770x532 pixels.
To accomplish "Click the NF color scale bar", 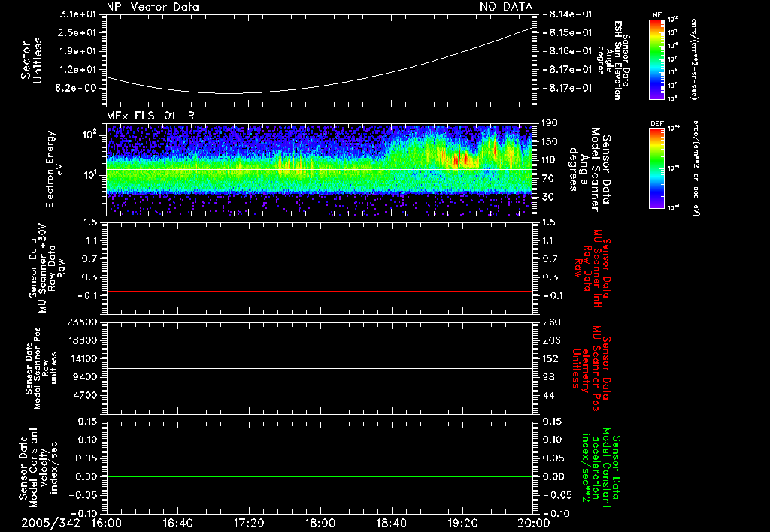I will click(x=657, y=59).
